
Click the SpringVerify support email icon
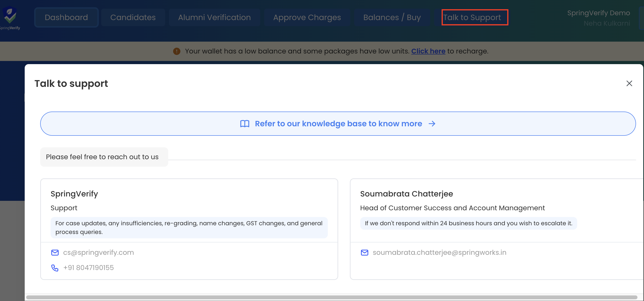[x=55, y=253]
